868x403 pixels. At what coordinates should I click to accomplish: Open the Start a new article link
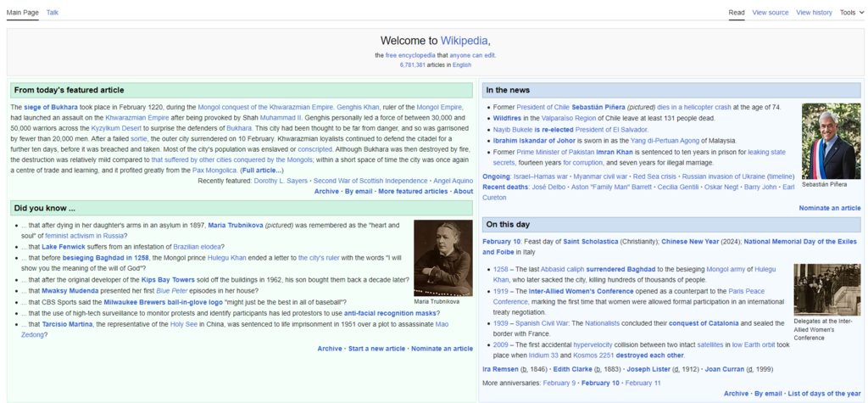click(376, 349)
